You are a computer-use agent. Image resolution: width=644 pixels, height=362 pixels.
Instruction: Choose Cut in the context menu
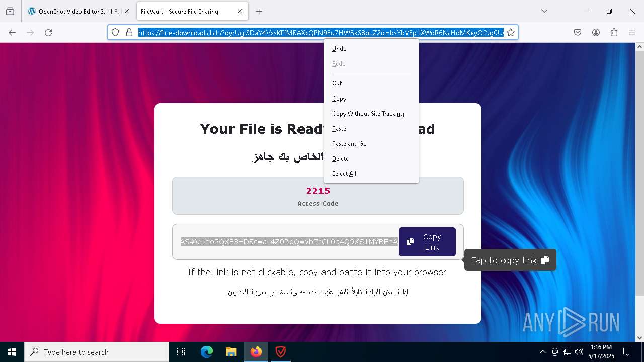[x=371, y=83]
